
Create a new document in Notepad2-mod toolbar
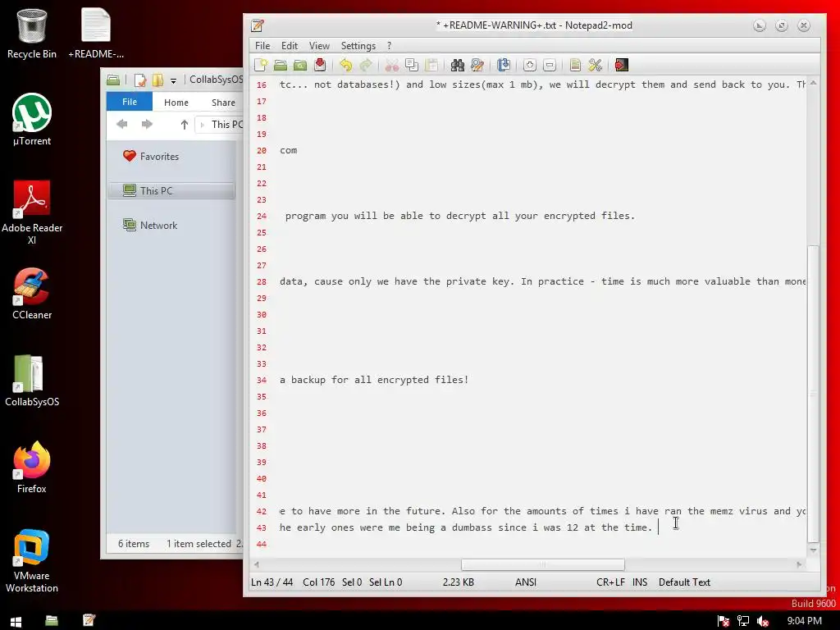[x=261, y=66]
